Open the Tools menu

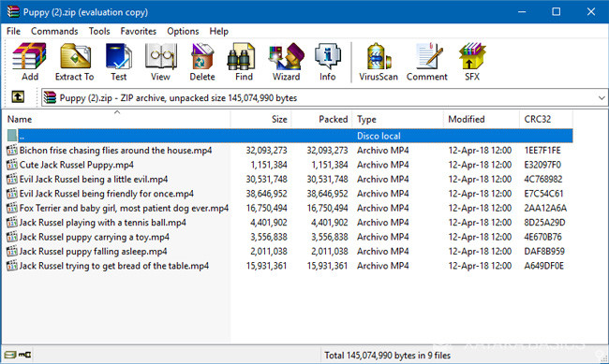tap(99, 31)
